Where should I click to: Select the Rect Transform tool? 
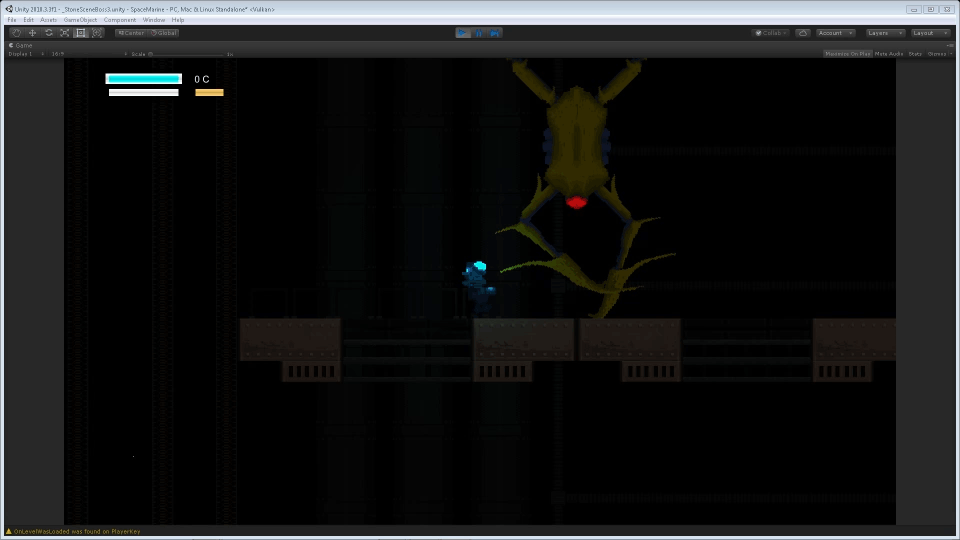click(x=81, y=33)
